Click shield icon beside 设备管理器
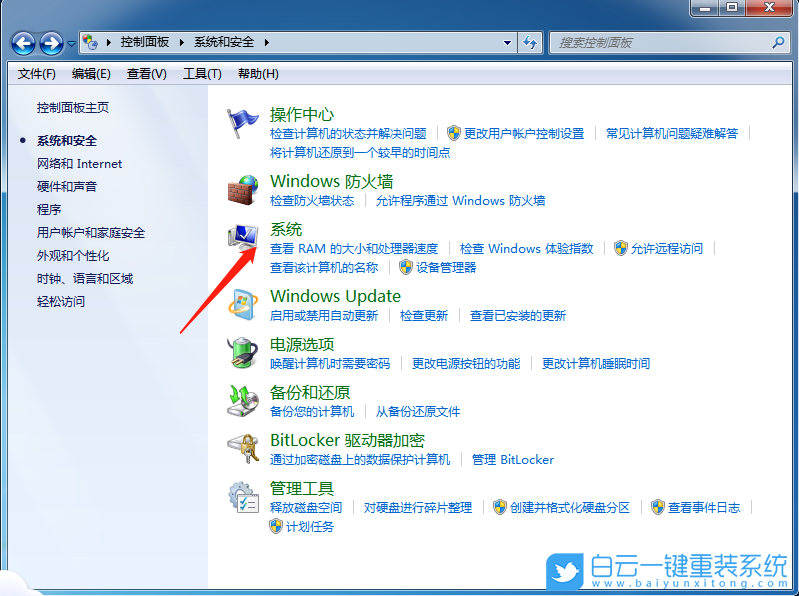The width and height of the screenshot is (799, 596). 406,267
